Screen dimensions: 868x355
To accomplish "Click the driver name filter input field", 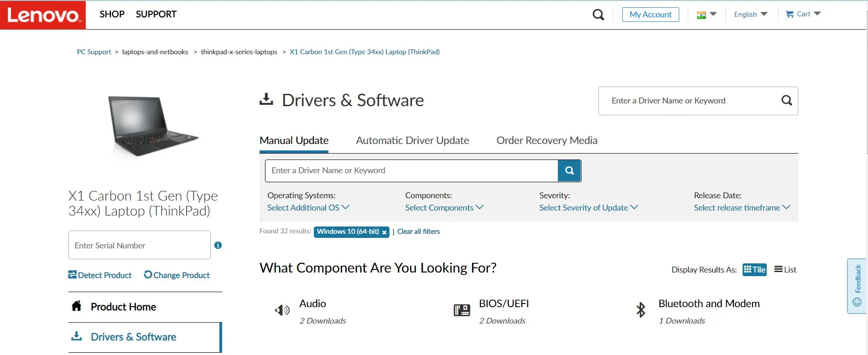I will [x=411, y=170].
